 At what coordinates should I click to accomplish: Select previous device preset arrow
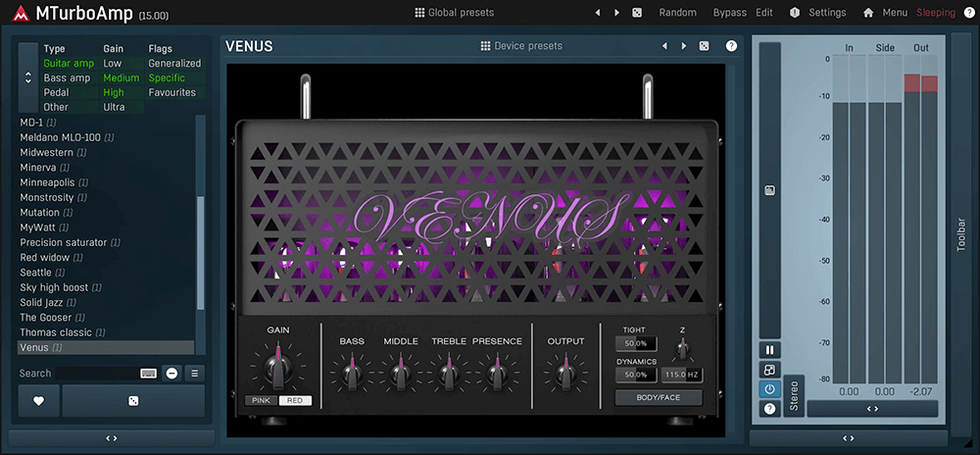click(x=664, y=46)
